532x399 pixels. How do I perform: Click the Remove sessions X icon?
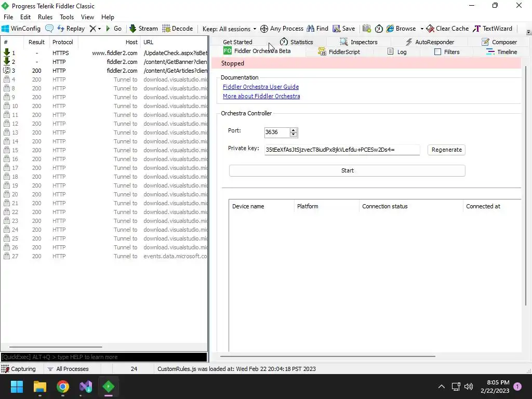pos(92,29)
